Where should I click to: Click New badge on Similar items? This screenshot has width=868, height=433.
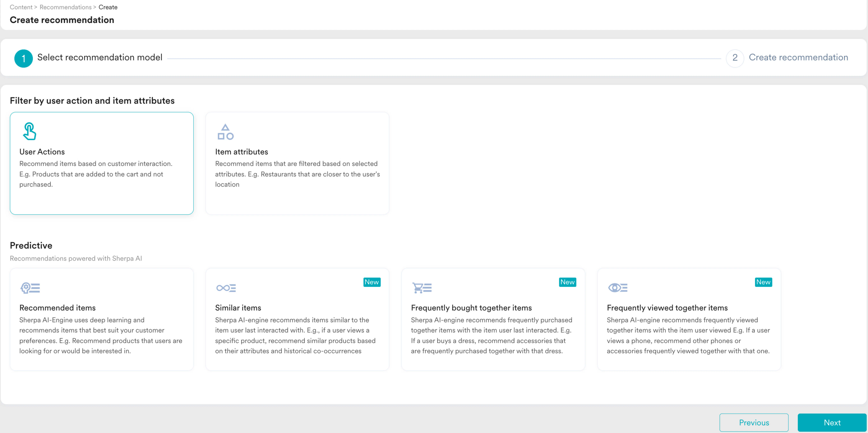tap(372, 282)
